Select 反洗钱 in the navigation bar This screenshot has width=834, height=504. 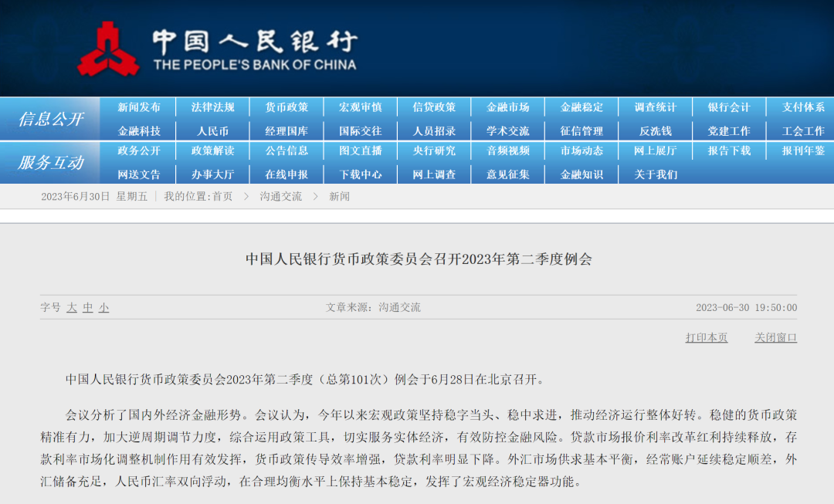[x=656, y=130]
